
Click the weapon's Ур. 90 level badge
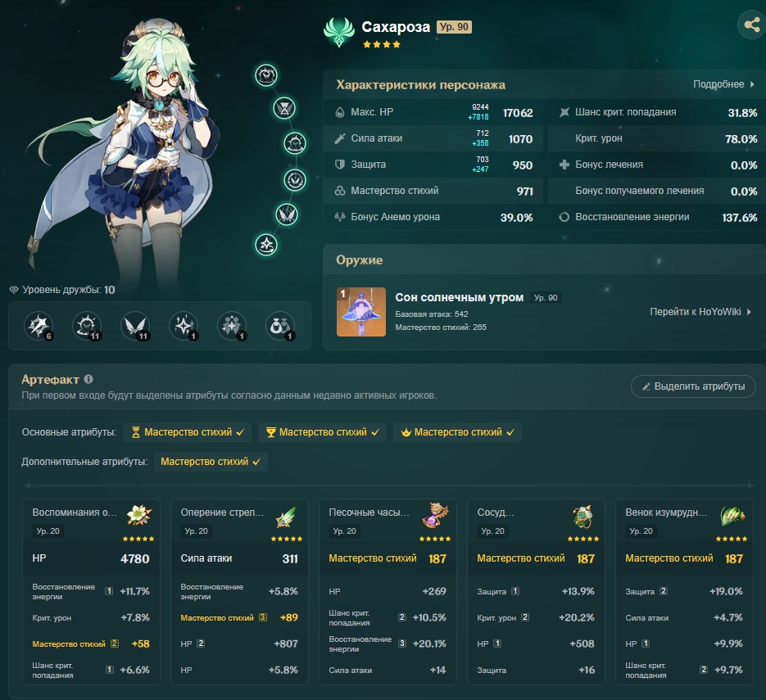click(545, 298)
